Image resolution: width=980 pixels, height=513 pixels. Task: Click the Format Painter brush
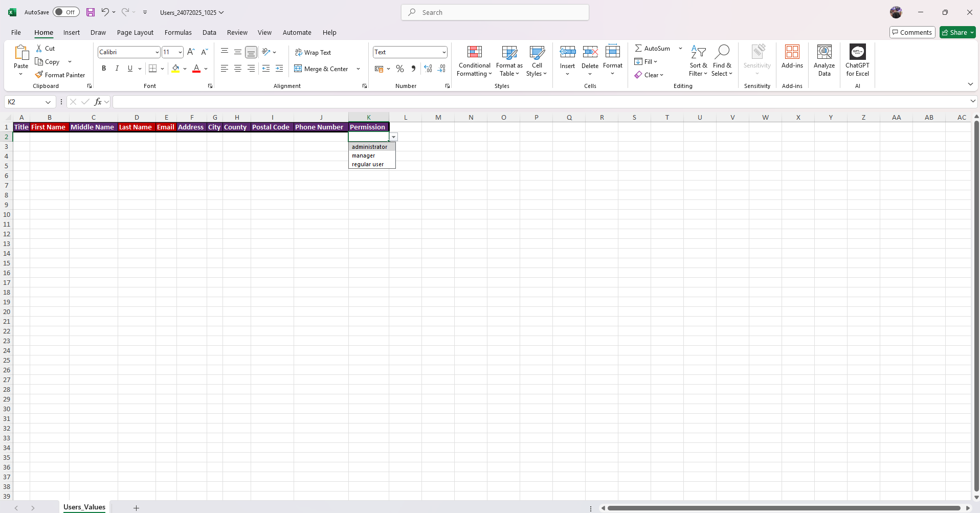pos(39,75)
